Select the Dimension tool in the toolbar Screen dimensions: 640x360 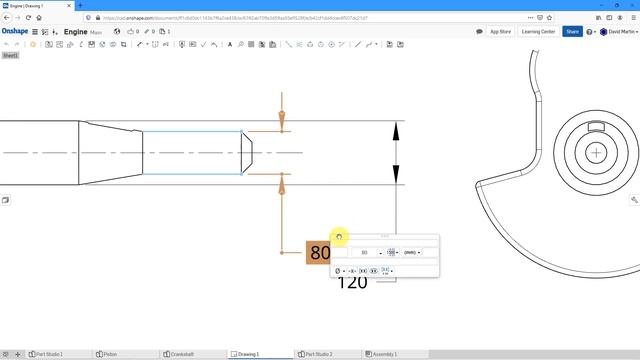[x=140, y=44]
